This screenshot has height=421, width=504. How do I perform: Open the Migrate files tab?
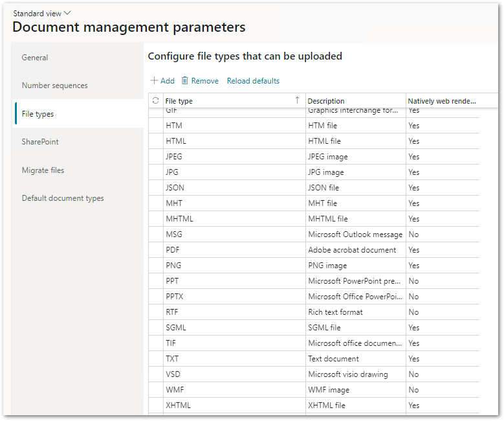tap(43, 170)
